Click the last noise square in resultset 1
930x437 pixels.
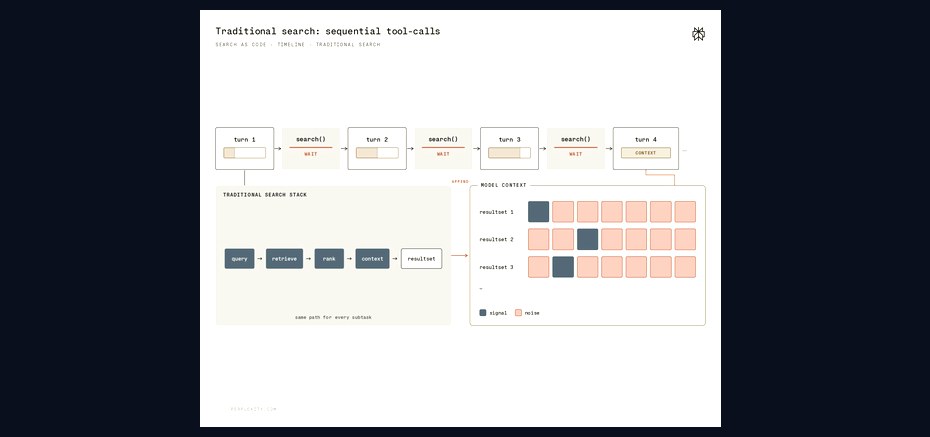tap(685, 212)
